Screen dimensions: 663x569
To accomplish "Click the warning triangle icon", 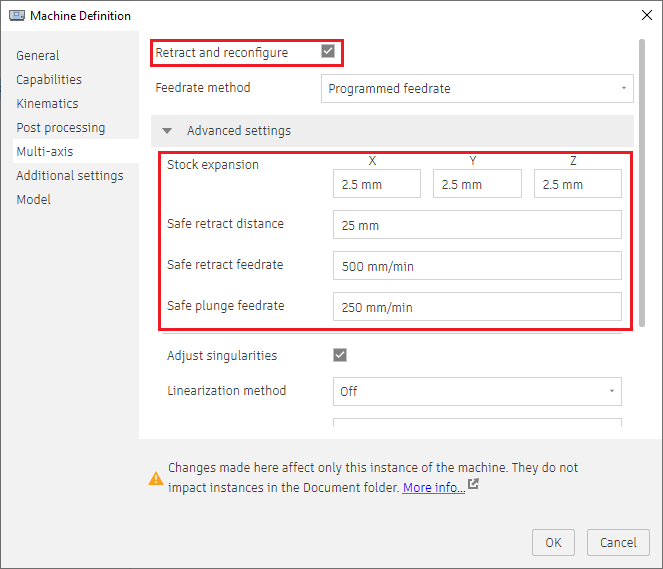I will 156,479.
